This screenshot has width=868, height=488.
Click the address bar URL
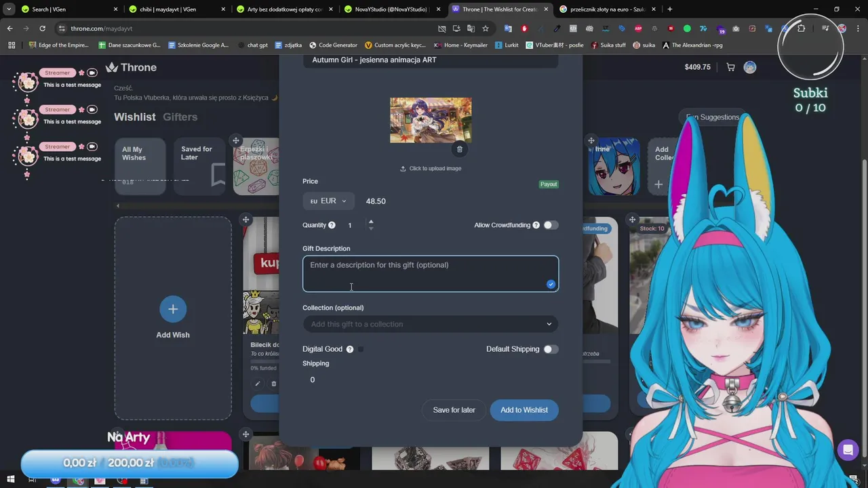click(x=102, y=28)
